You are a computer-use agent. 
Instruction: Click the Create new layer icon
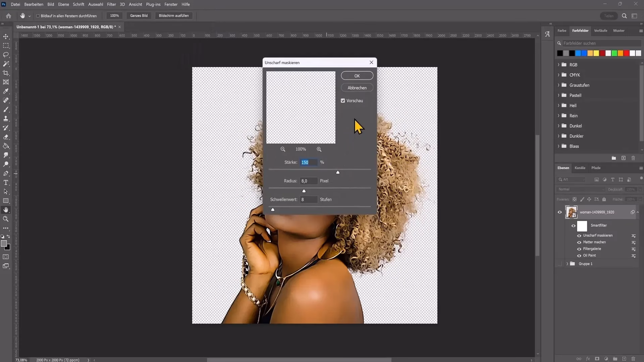pos(624,359)
